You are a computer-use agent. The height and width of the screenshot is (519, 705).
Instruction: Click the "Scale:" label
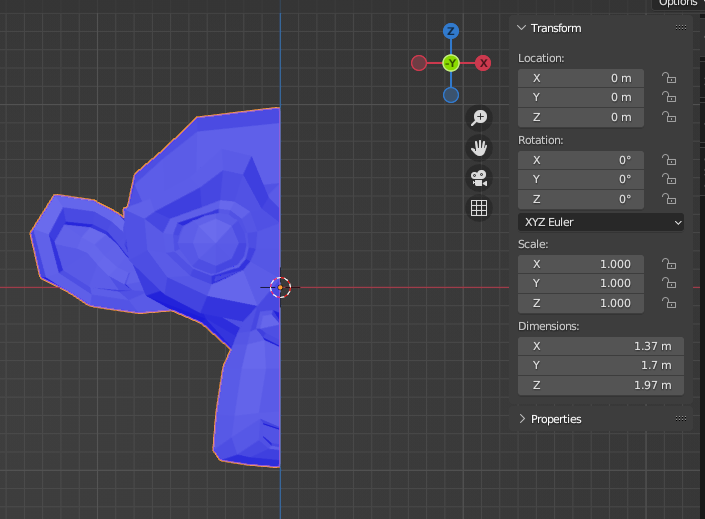click(533, 244)
